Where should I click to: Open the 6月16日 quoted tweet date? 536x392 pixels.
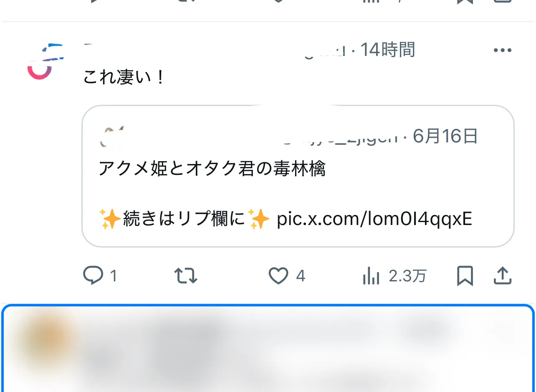[x=445, y=136]
